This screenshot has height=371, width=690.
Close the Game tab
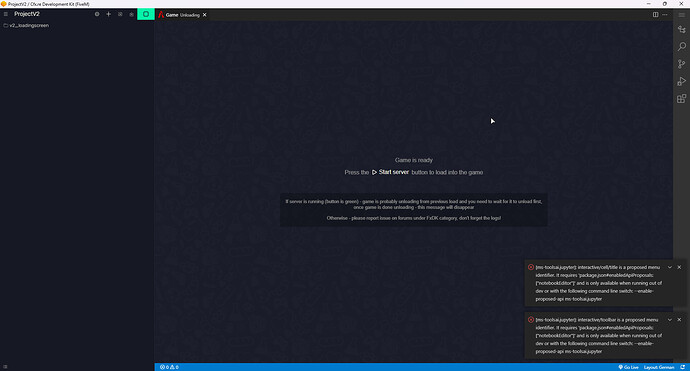pyautogui.click(x=205, y=15)
